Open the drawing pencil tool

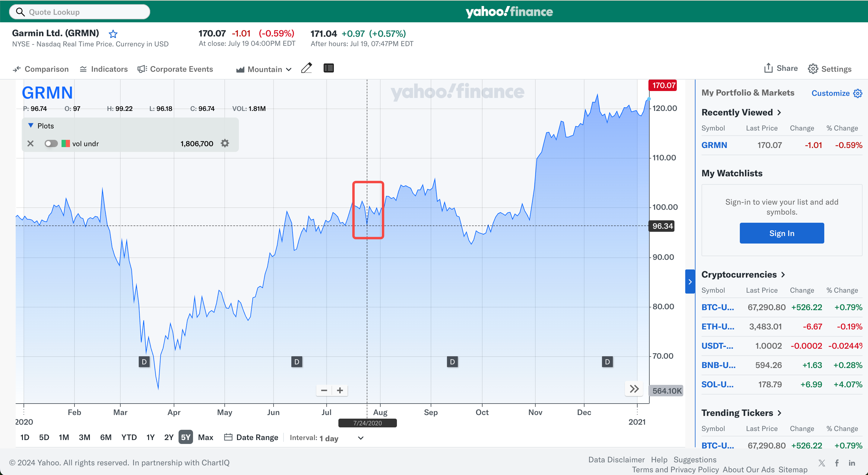point(306,68)
